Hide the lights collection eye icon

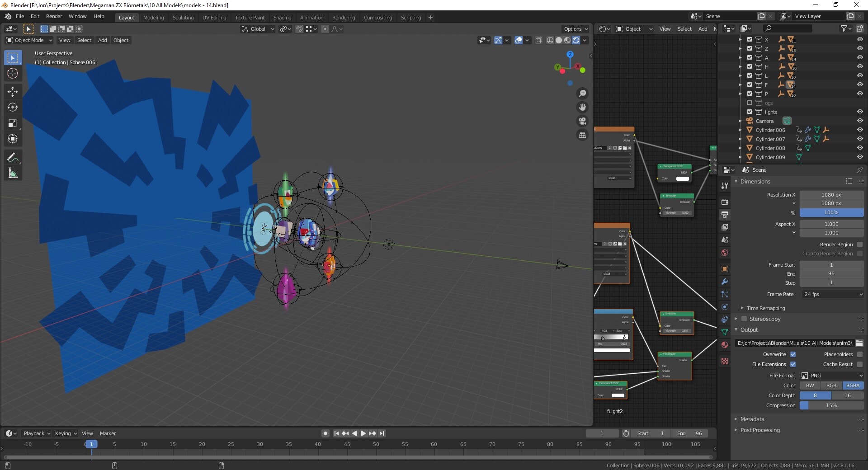coord(860,112)
